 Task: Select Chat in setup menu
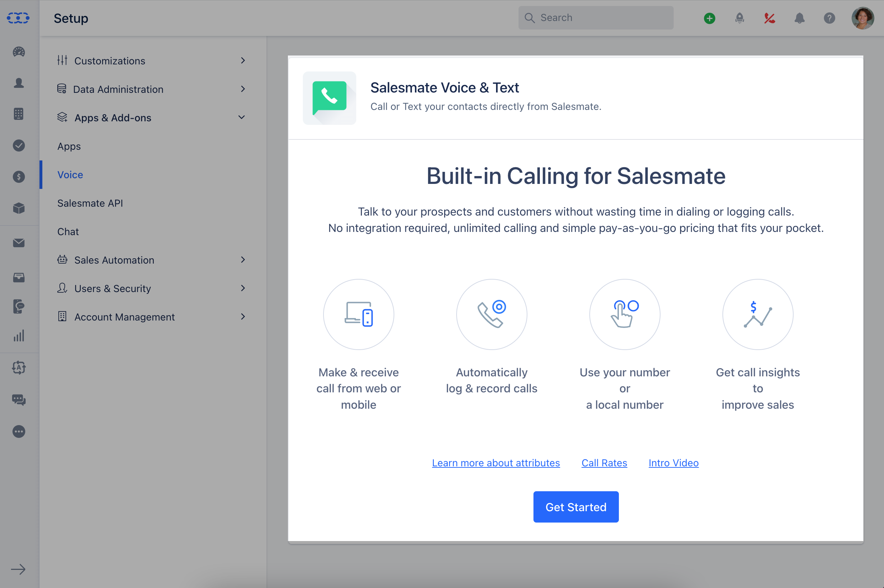coord(68,232)
